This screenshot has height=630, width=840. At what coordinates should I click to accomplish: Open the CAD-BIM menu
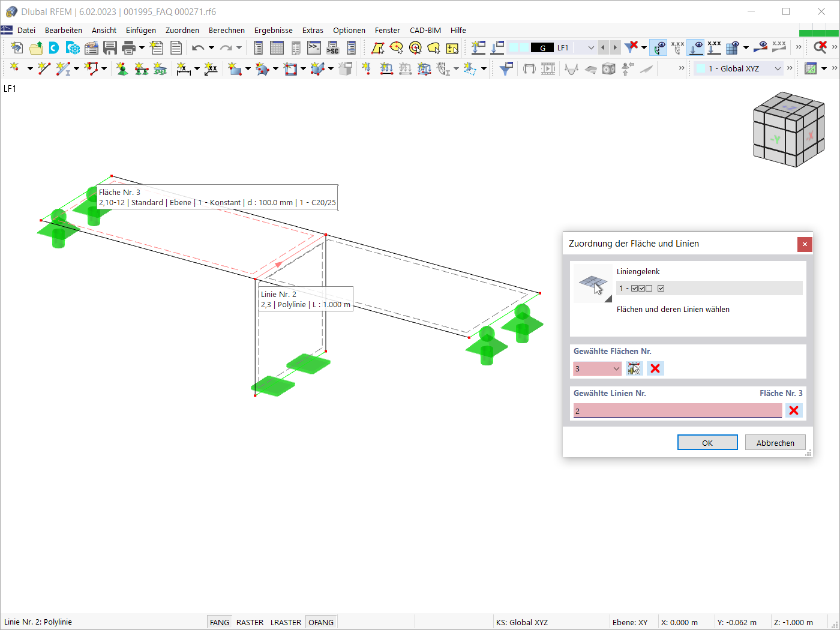(x=425, y=30)
